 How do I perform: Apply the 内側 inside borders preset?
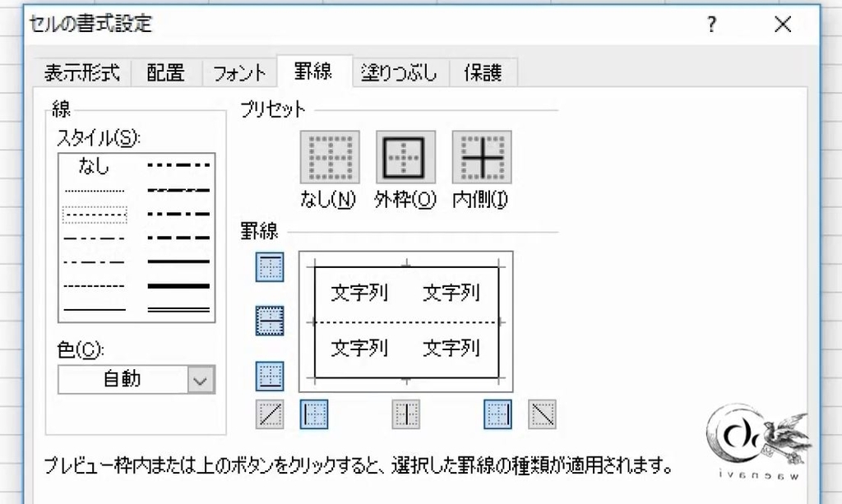click(481, 156)
